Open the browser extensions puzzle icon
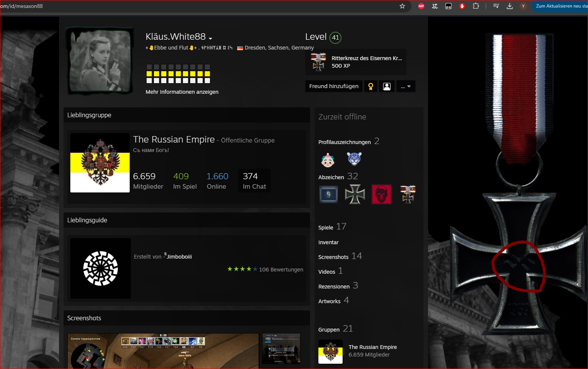This screenshot has height=369, width=588. point(476,6)
